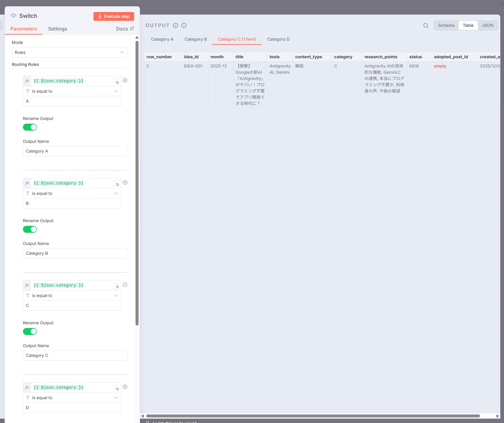Remove the category A routing rule
This screenshot has height=423, width=504.
pyautogui.click(x=125, y=80)
